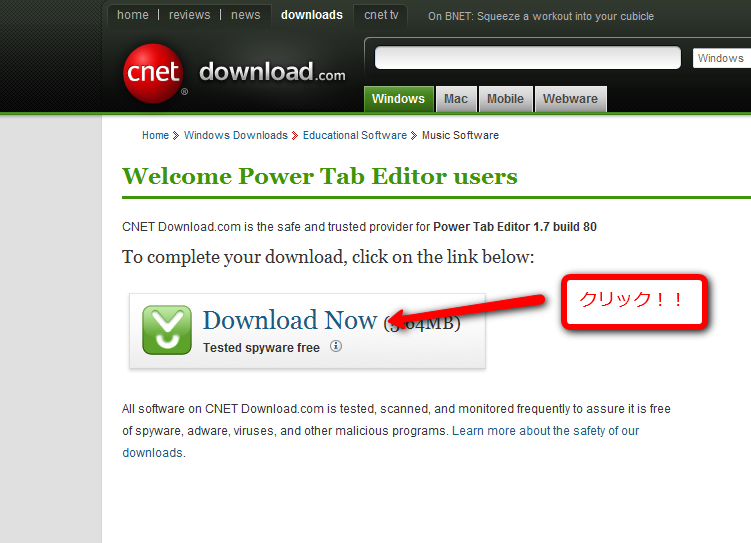Switch to the Windows platform tab
The width and height of the screenshot is (751, 543).
pyautogui.click(x=398, y=99)
